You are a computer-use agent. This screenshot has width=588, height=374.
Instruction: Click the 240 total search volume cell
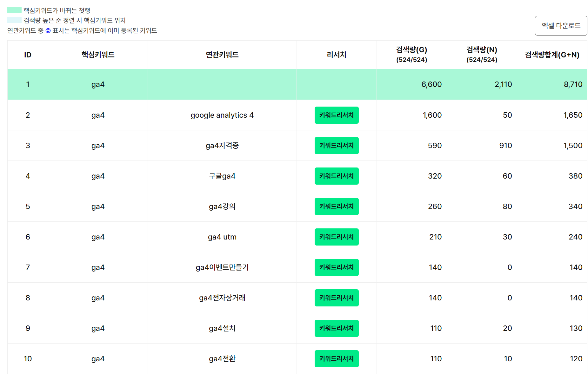click(552, 237)
